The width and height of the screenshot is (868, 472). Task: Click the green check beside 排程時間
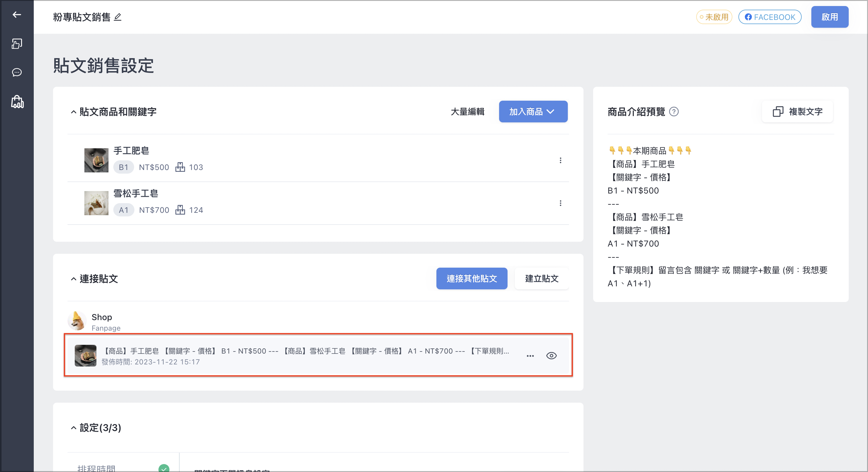164,468
